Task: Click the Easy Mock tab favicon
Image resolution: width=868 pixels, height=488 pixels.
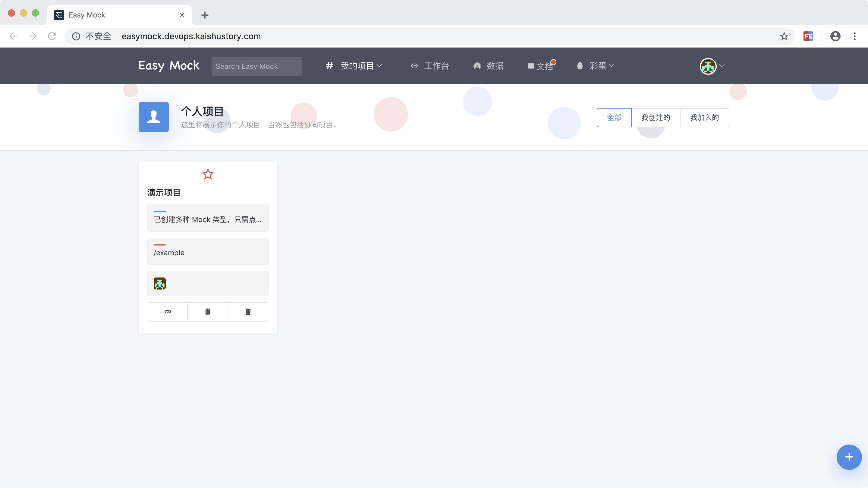Action: point(59,15)
